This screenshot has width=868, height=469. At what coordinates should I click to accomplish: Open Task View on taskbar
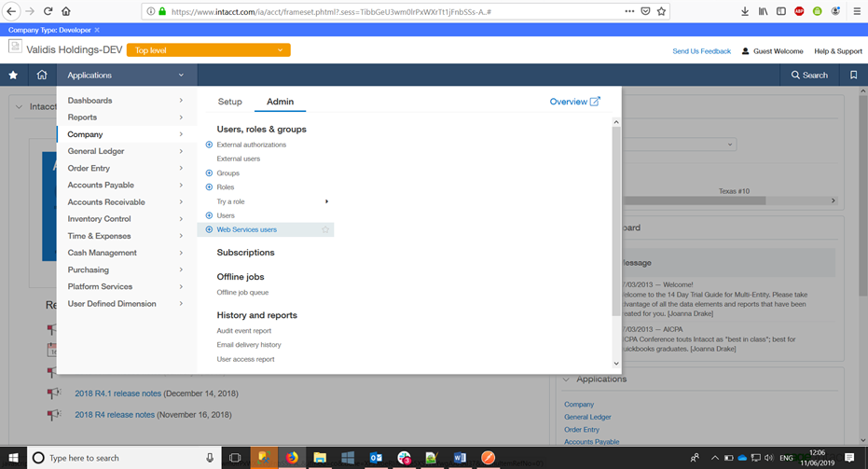click(235, 458)
